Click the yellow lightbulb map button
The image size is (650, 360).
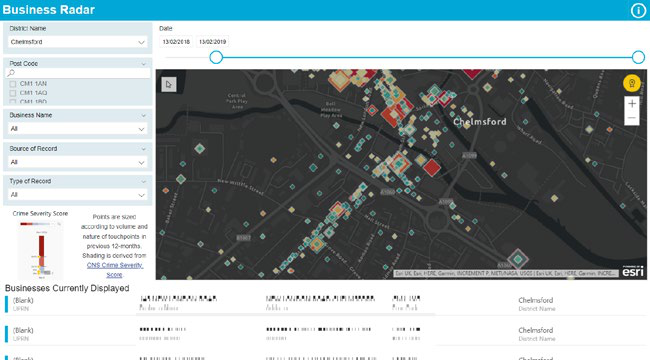[x=632, y=83]
